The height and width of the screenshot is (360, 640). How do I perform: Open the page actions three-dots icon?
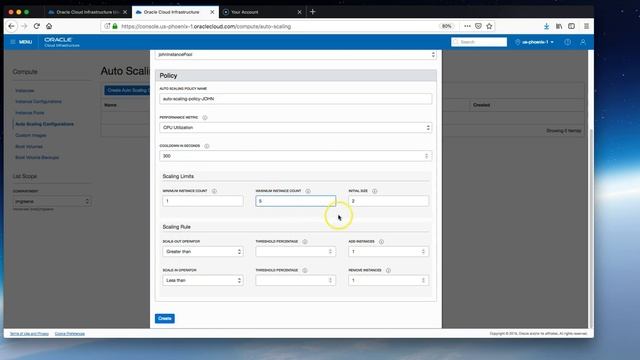[467, 26]
